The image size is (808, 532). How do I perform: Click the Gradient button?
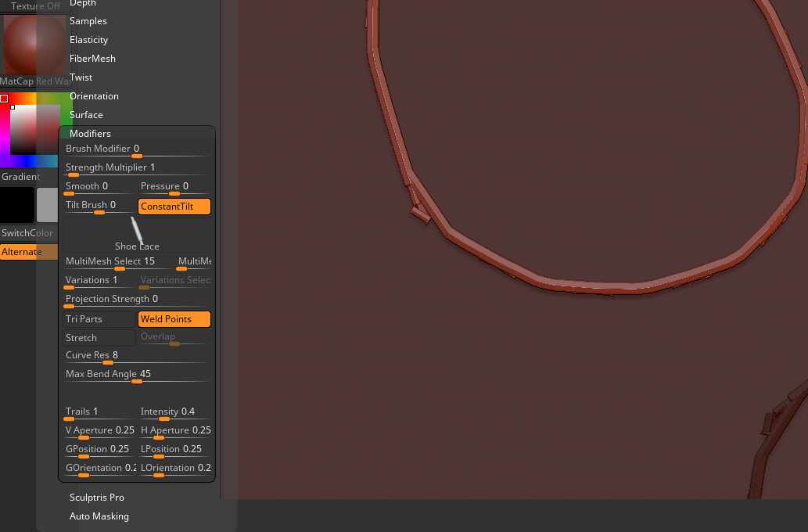20,176
